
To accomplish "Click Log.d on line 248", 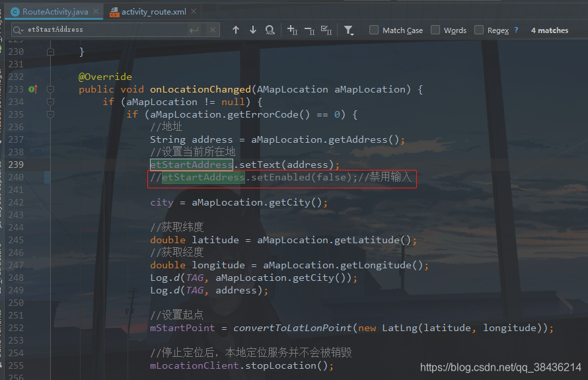I will [x=165, y=278].
